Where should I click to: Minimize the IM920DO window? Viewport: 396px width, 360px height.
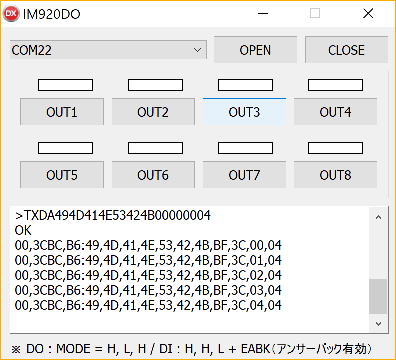click(x=263, y=14)
